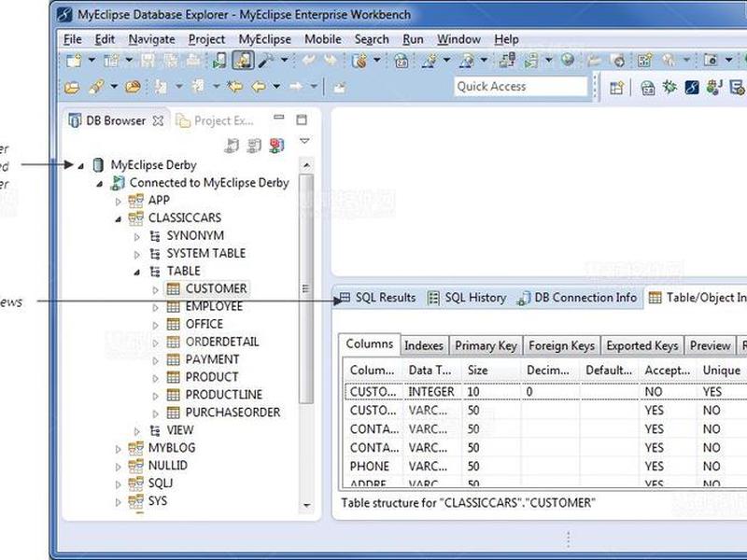Open the SQL Results tab
Screen dimensions: 747x560
pos(377,298)
